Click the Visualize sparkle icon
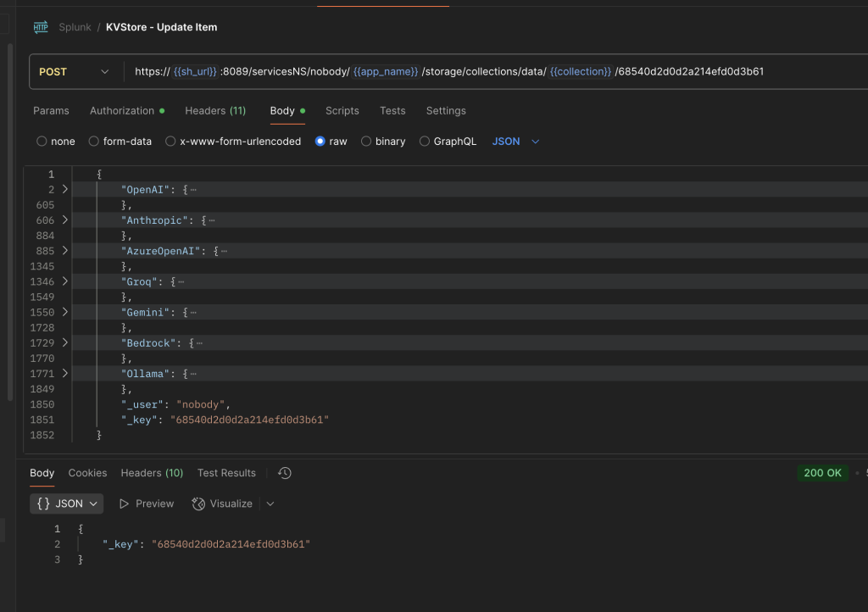The image size is (868, 612). (198, 504)
